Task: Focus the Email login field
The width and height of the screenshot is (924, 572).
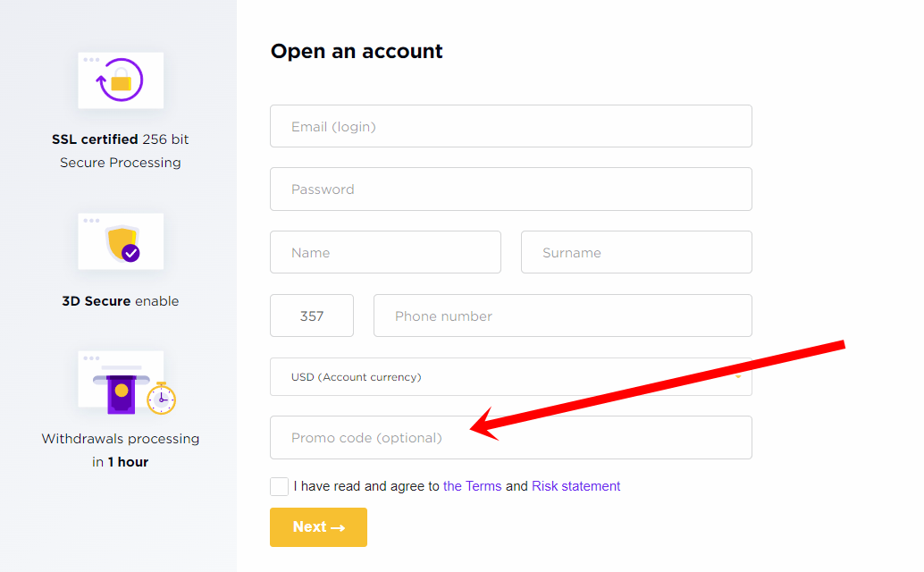Action: tap(510, 126)
